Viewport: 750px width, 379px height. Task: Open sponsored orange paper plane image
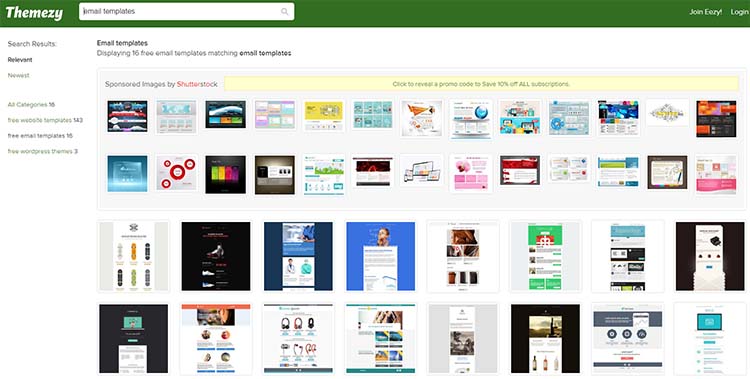422,118
